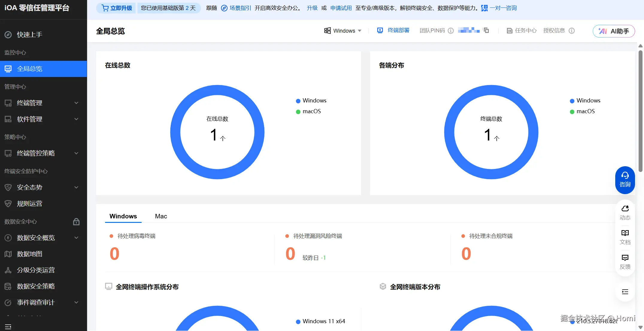The image size is (644, 331).
Task: Open 文档 book icon in side panel
Action: tap(625, 237)
